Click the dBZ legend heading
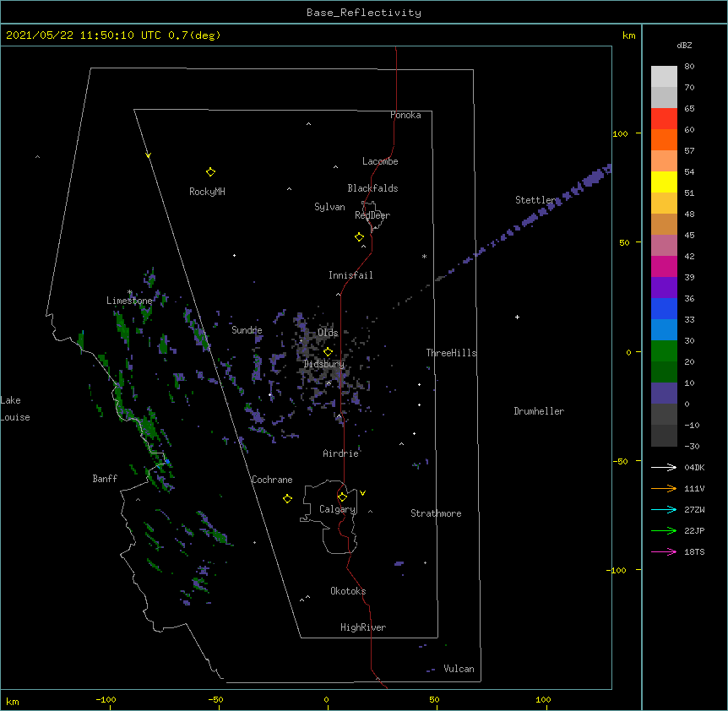The image size is (728, 711). click(684, 46)
